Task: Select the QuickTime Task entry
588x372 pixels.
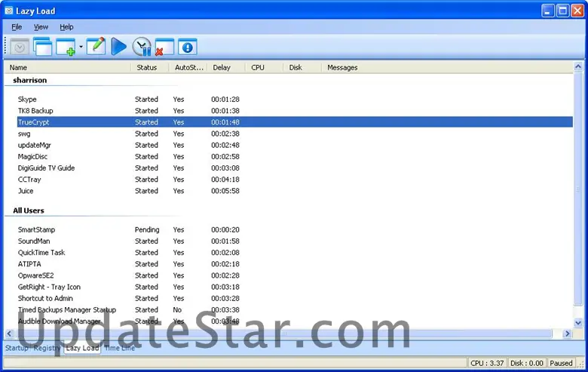Action: coord(41,253)
